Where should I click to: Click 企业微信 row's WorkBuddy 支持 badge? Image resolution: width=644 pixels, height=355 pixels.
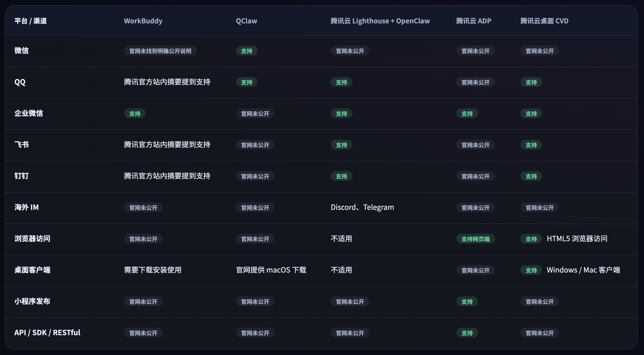(135, 114)
